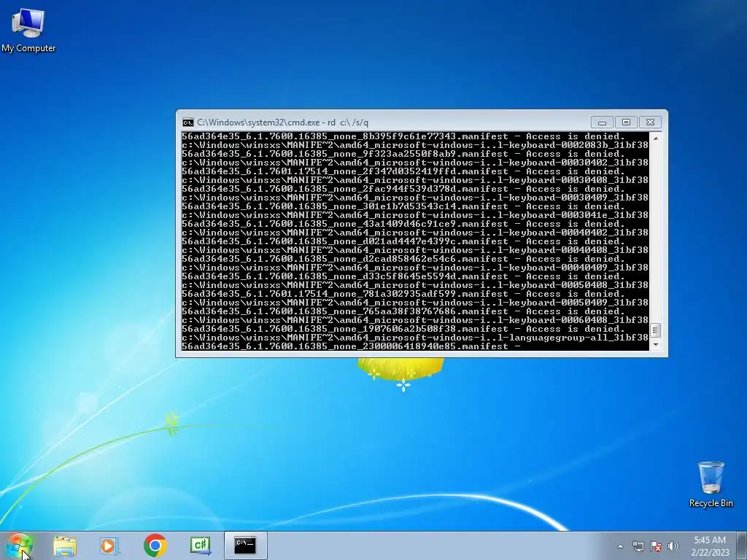Image resolution: width=747 pixels, height=560 pixels.
Task: Click the console scrollbar down arrow
Action: click(656, 344)
